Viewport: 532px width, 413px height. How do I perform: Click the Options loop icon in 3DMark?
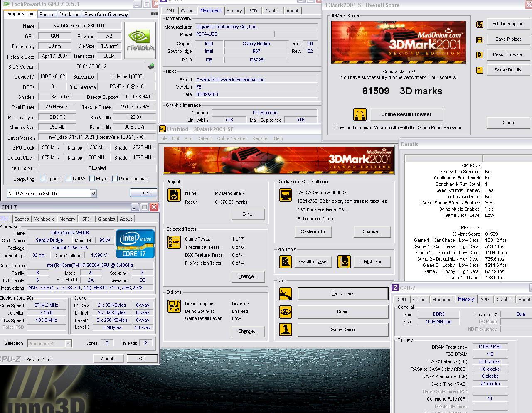pos(174,306)
